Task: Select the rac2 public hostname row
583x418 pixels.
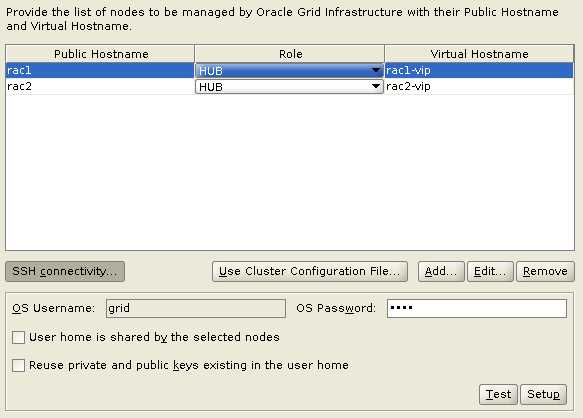Action: [x=100, y=87]
